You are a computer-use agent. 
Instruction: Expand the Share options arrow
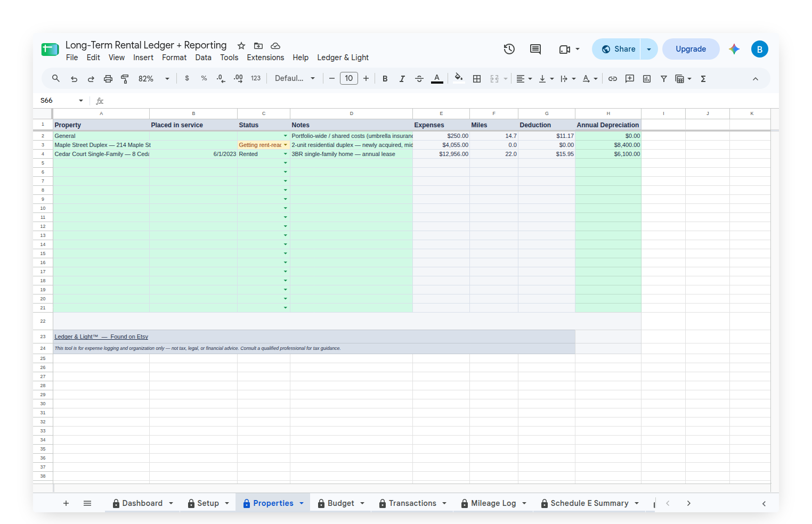coord(649,49)
